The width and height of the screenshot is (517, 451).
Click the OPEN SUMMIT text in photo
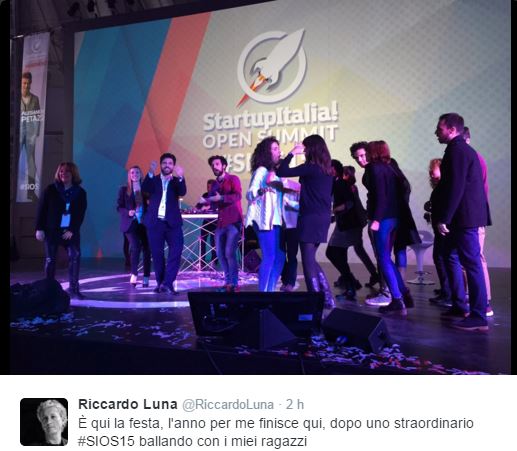[x=270, y=137]
